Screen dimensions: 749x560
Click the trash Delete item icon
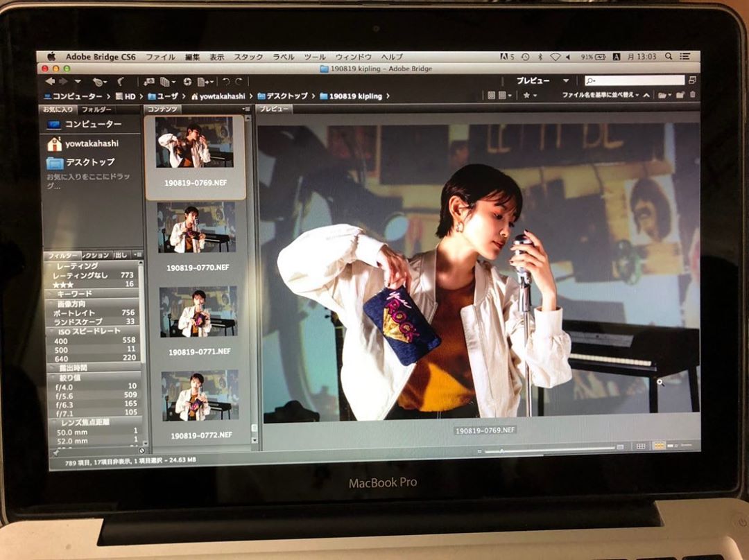point(692,95)
